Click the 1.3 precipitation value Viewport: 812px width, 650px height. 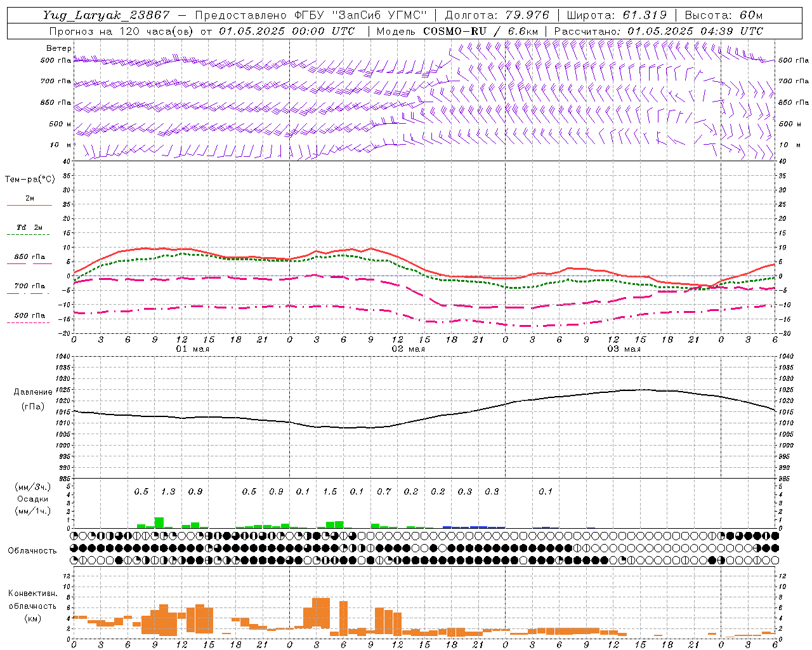[x=168, y=492]
